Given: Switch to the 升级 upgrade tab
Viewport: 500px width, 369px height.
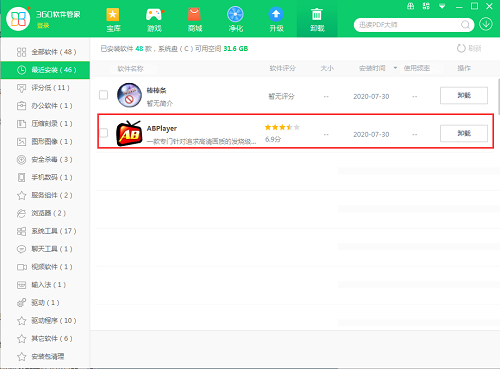Looking at the screenshot, I should (276, 20).
